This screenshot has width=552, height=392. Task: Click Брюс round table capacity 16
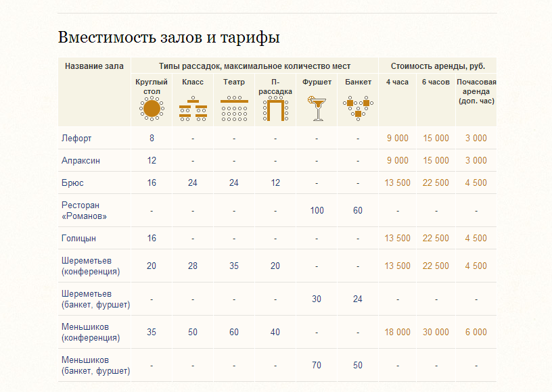[x=152, y=182]
